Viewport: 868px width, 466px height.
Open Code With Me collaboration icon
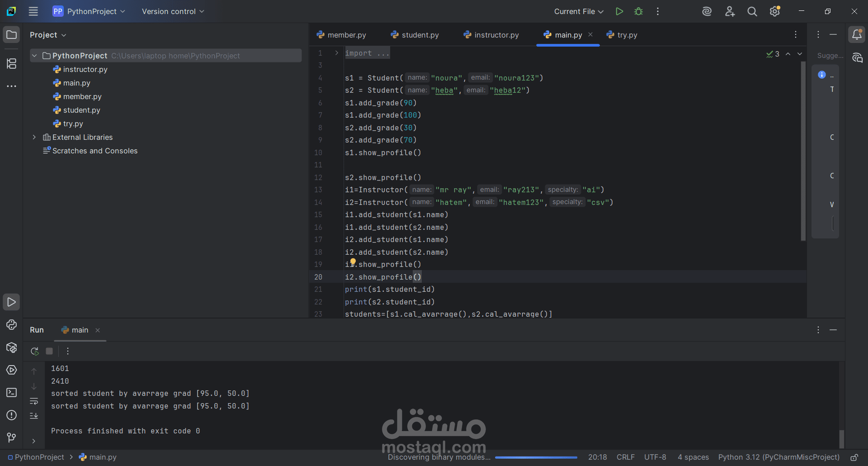(730, 11)
